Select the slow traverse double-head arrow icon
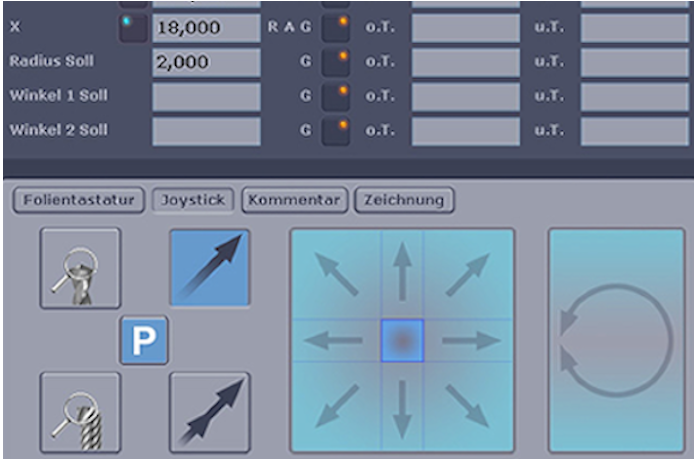The height and width of the screenshot is (462, 698). pos(210,411)
